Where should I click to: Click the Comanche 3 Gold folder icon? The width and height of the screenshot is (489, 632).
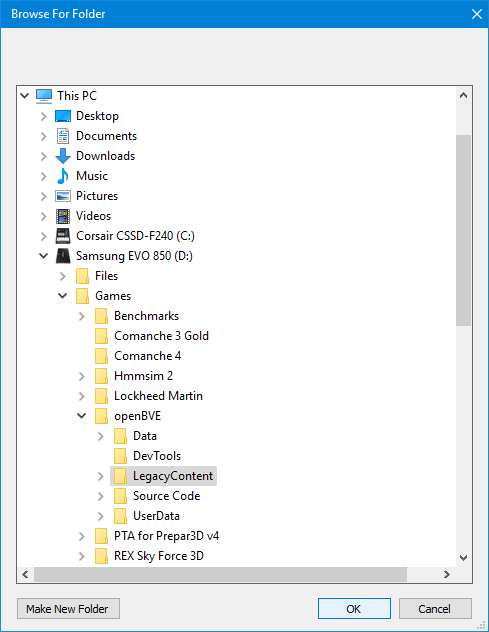101,336
